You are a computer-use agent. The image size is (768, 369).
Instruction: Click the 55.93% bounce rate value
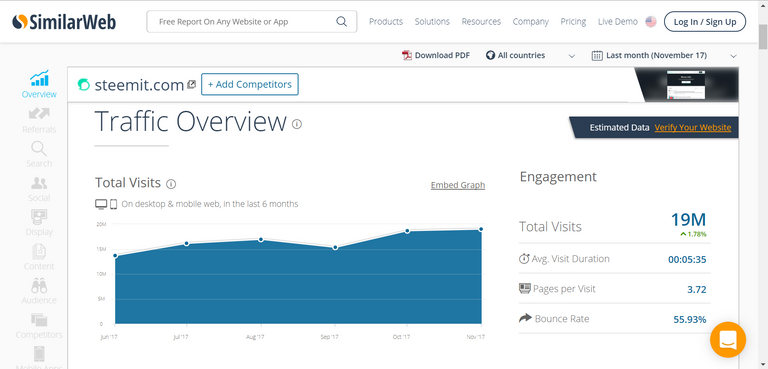[690, 320]
